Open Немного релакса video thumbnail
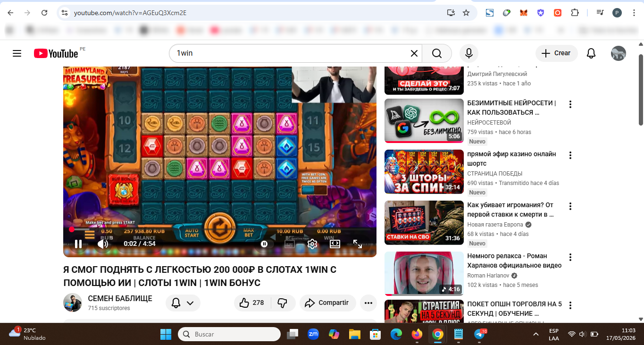The width and height of the screenshot is (644, 345). pos(424,274)
